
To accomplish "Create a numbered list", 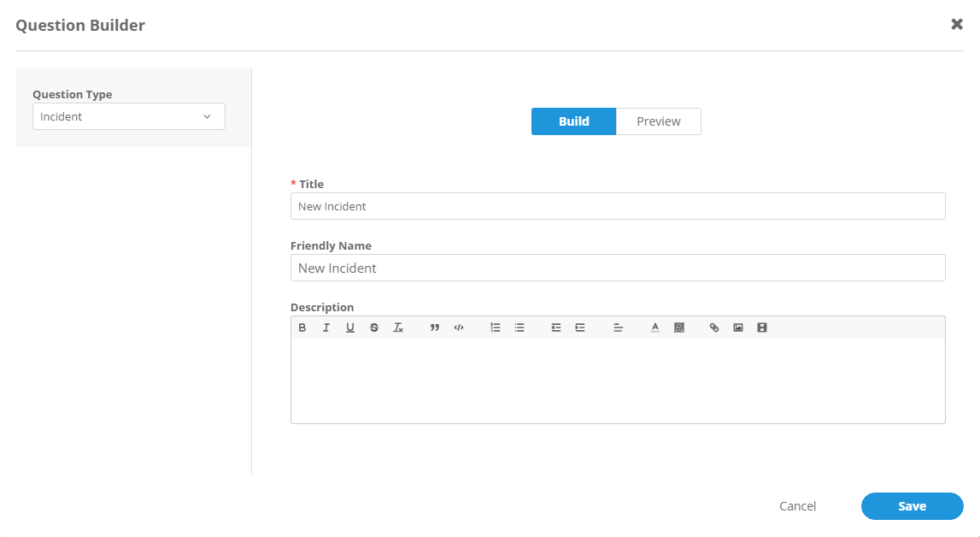I will [496, 328].
